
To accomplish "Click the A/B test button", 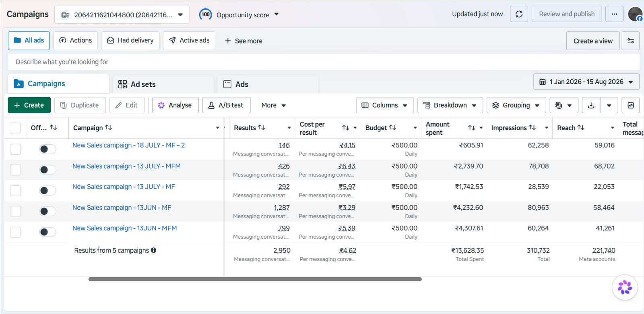I will [226, 105].
